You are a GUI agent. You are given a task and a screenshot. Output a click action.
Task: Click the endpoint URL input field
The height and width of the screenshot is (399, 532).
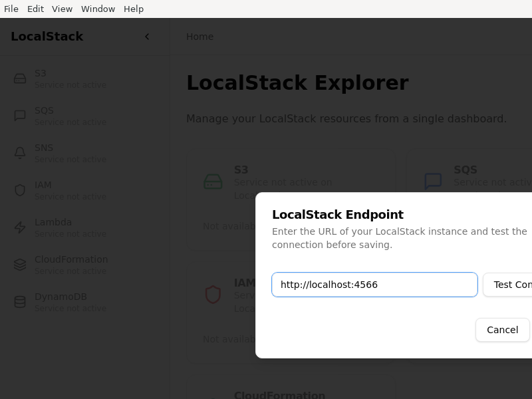(x=374, y=285)
